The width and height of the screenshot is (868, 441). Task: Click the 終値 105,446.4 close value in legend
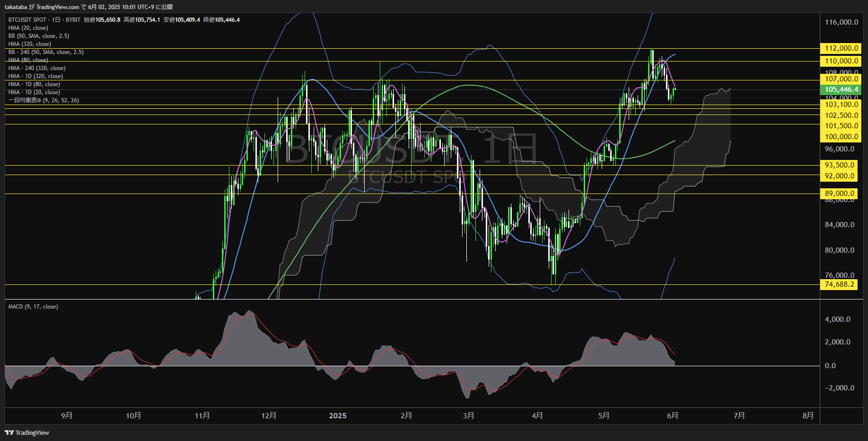point(221,20)
